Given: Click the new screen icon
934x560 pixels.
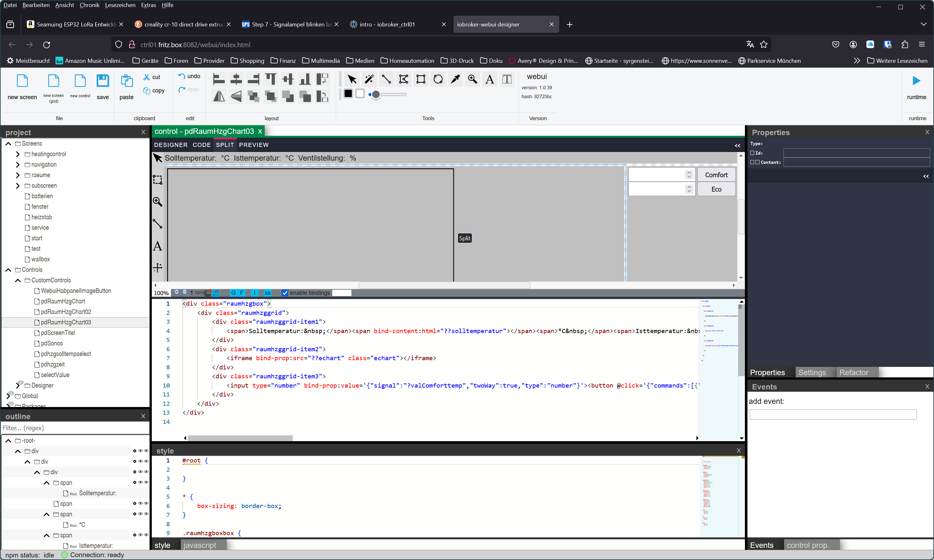Looking at the screenshot, I should [22, 81].
